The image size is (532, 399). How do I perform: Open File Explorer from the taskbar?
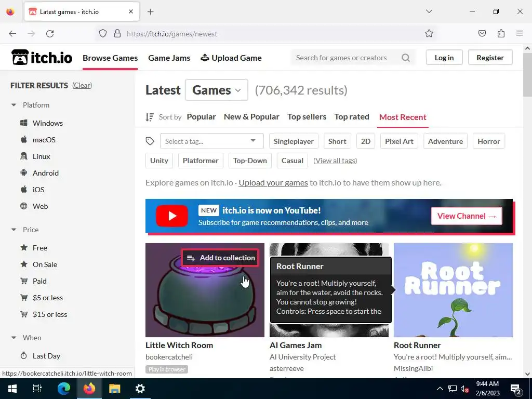pyautogui.click(x=115, y=389)
